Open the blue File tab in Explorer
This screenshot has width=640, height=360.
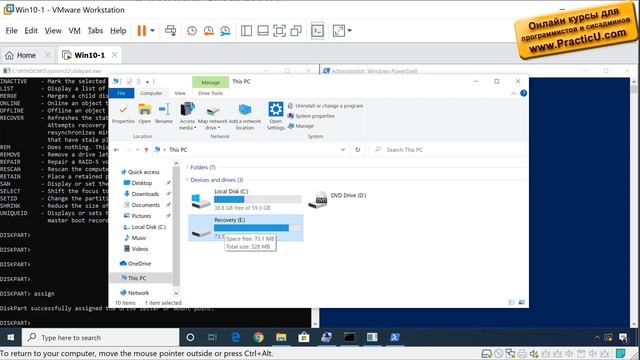pyautogui.click(x=121, y=93)
